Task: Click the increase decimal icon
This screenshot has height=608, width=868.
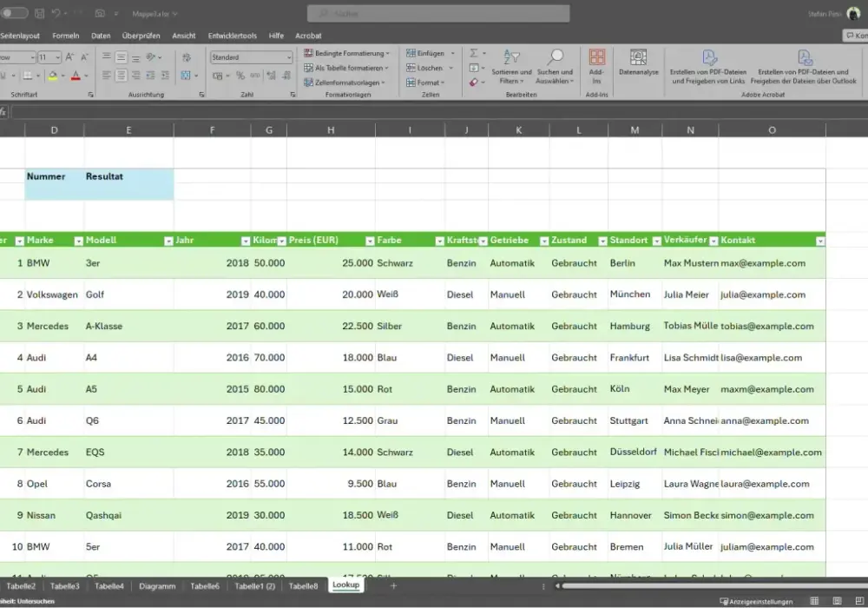Action: pyautogui.click(x=271, y=76)
